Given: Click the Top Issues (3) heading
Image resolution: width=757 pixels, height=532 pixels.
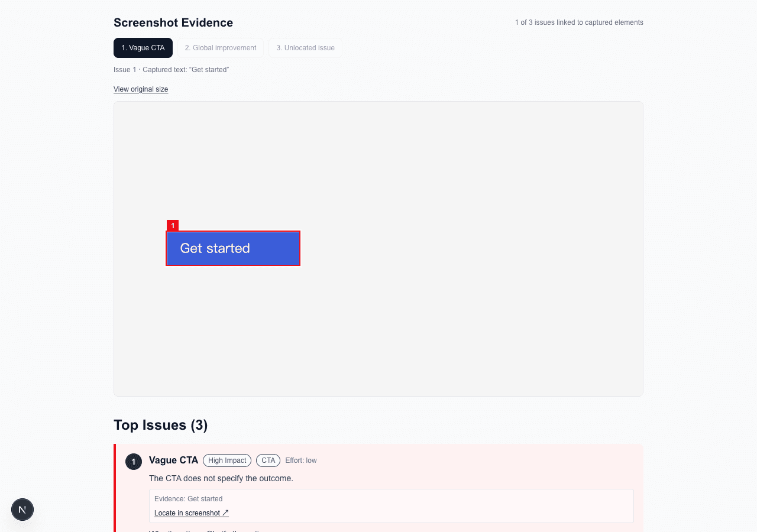Looking at the screenshot, I should pos(161,425).
